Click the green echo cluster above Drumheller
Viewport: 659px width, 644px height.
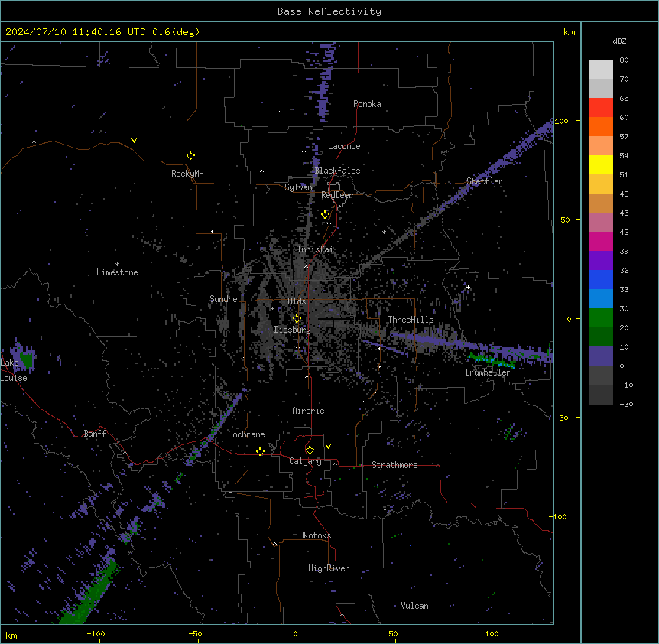492,360
